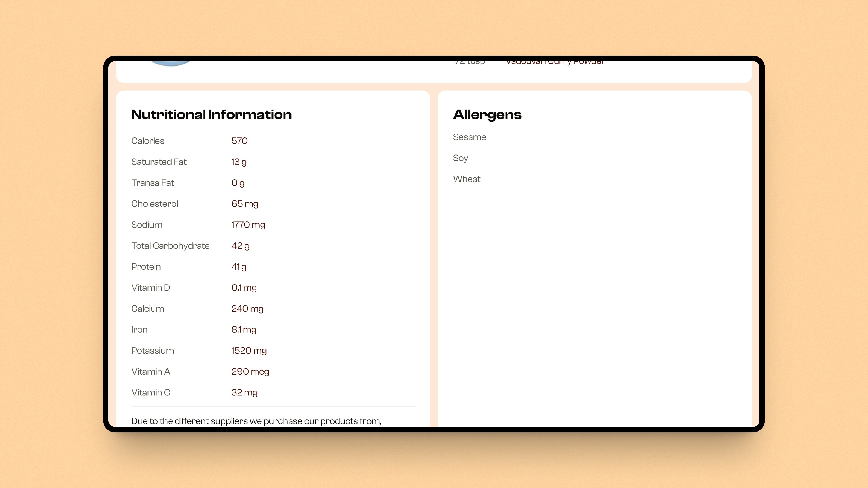Click the Total Carbohydrate label
Viewport: 868px width, 488px height.
[170, 246]
